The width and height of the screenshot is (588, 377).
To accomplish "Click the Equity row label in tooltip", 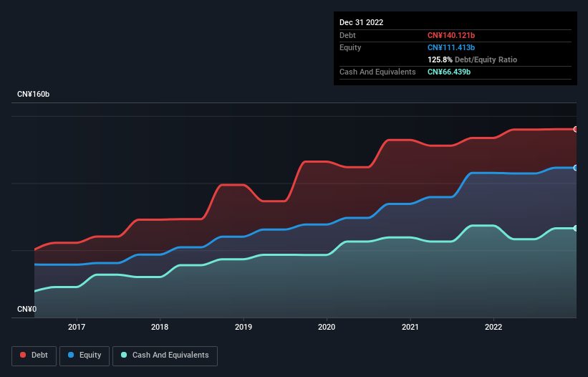I will [x=350, y=47].
